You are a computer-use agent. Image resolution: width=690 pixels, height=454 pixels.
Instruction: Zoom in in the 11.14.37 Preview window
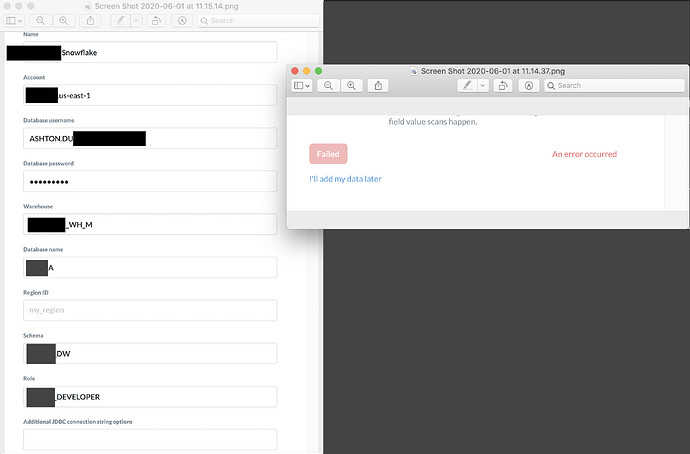tap(351, 86)
